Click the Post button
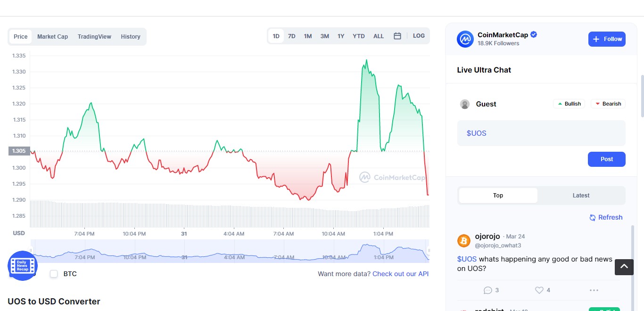Image resolution: width=644 pixels, height=311 pixels. (x=607, y=159)
